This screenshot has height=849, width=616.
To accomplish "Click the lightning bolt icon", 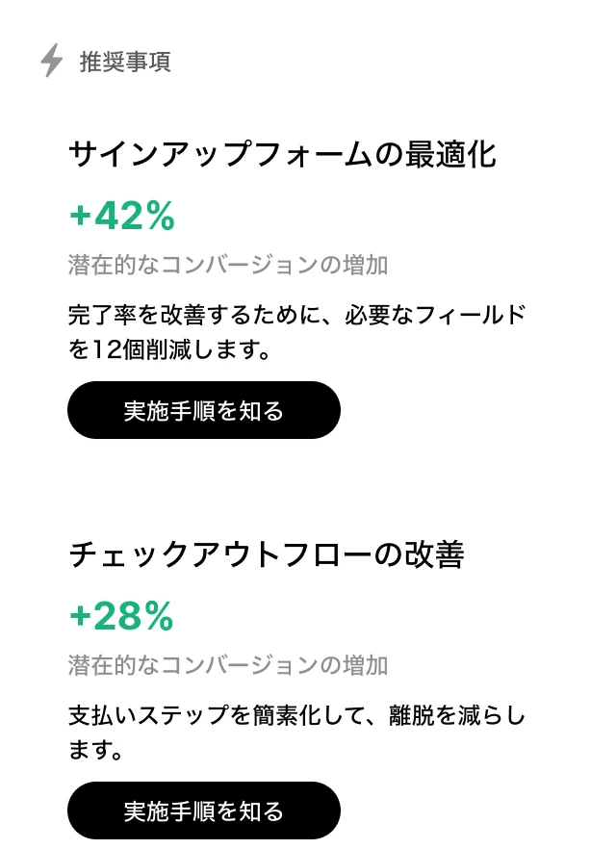I will coord(51,61).
